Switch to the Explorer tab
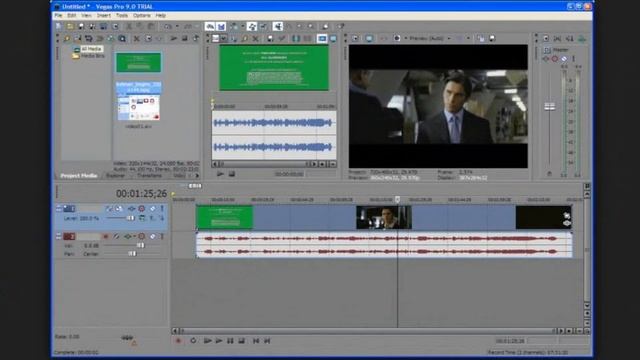The image size is (640, 360). [116, 176]
